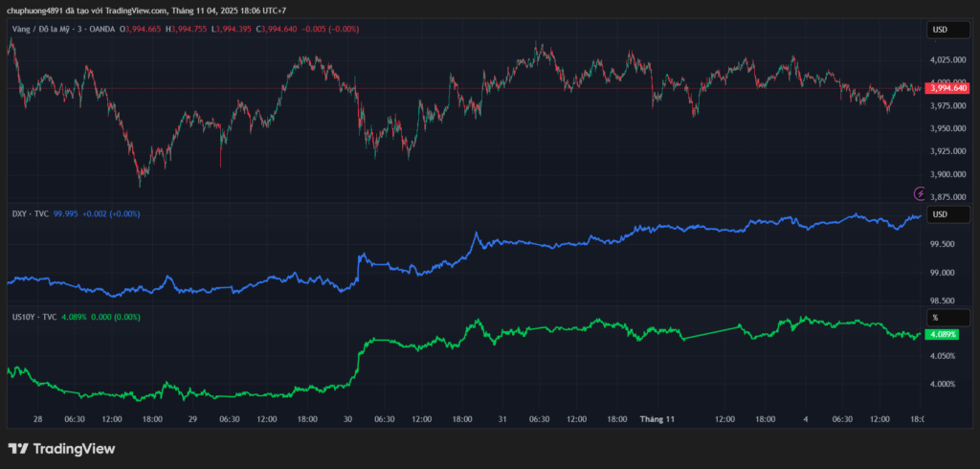Select the DXY · TVC legend title
Image resolution: width=980 pixels, height=469 pixels.
click(x=30, y=213)
